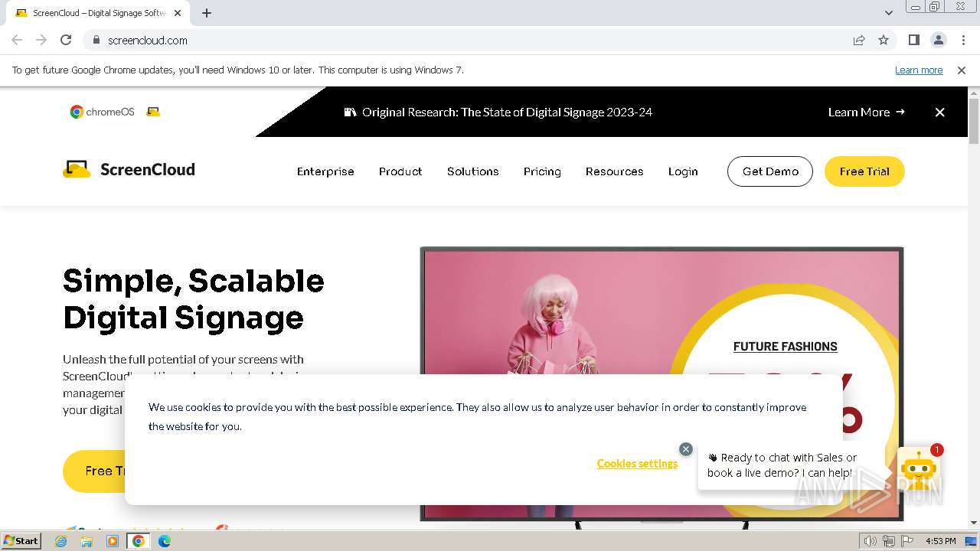Select the ScreenCloud tab
980x551 pixels.
pos(98,13)
